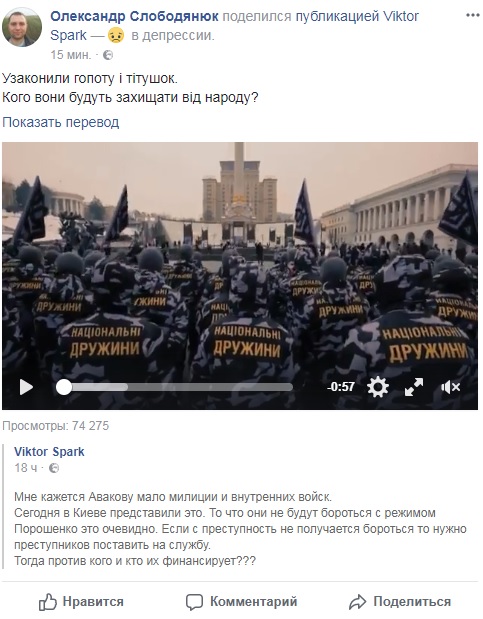Screen dimensions: 483x619
Task: Unmute the video sound
Action: click(450, 387)
